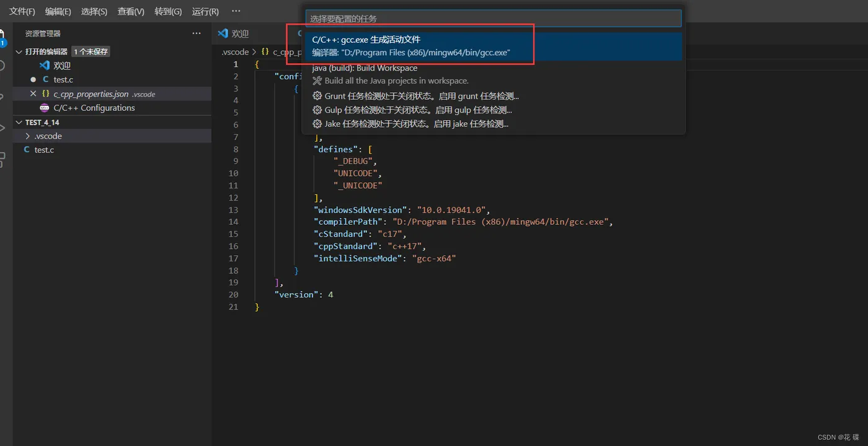
Task: Select the Gulp 任务检测 entry
Action: point(494,110)
